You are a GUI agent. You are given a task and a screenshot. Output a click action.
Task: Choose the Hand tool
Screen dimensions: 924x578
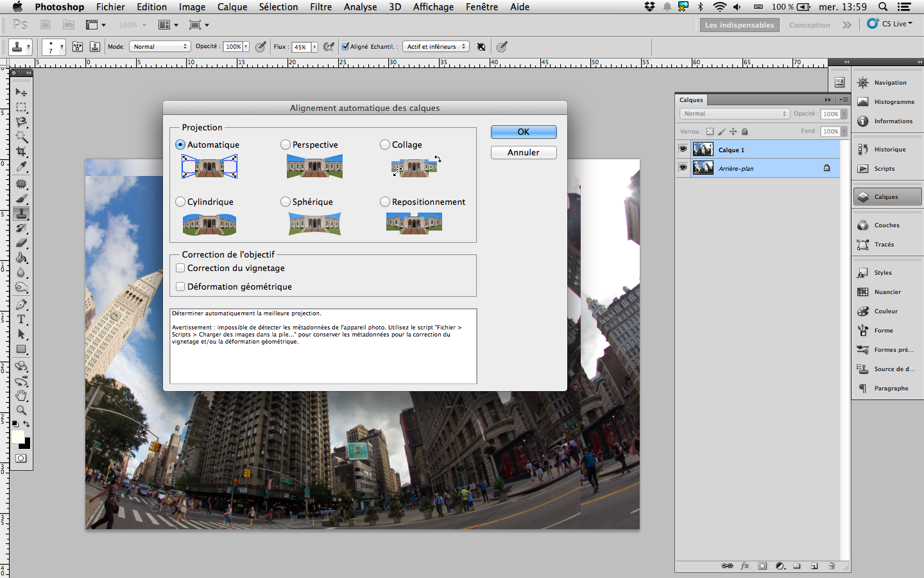tap(21, 396)
